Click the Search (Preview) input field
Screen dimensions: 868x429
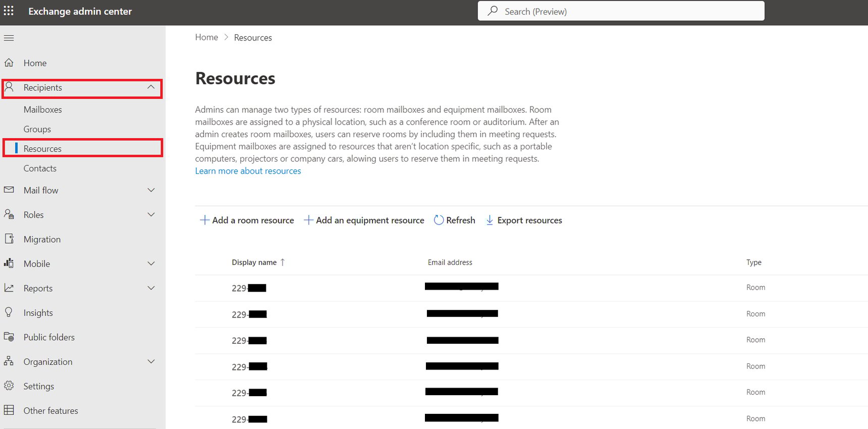point(621,11)
